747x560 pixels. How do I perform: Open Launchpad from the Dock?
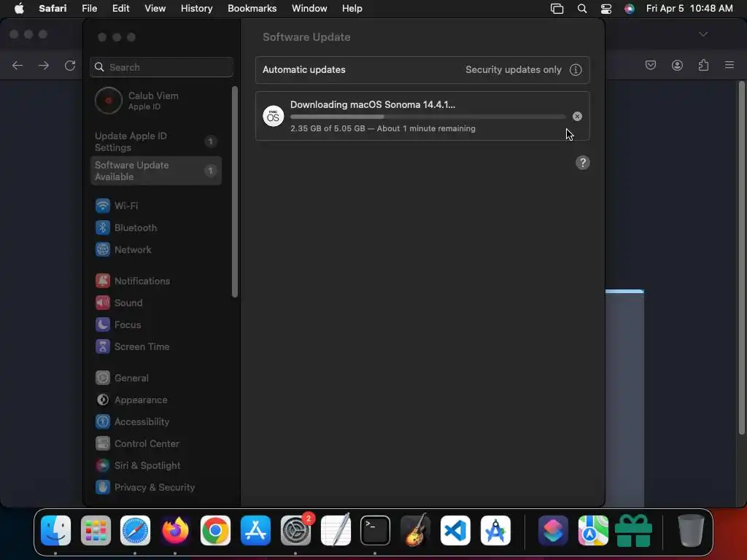pyautogui.click(x=96, y=531)
